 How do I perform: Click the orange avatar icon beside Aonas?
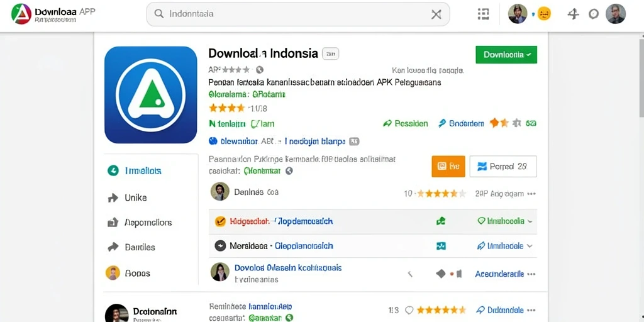tap(113, 273)
